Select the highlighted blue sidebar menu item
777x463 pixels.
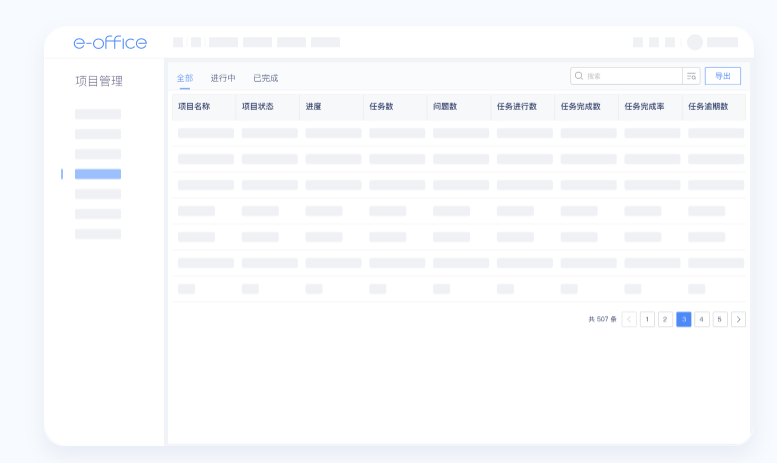98,174
